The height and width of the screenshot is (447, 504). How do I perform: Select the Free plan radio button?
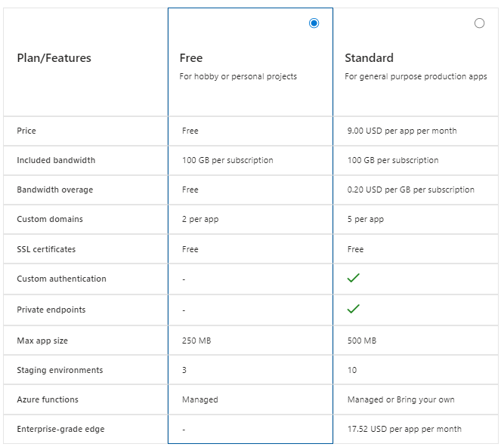[314, 23]
